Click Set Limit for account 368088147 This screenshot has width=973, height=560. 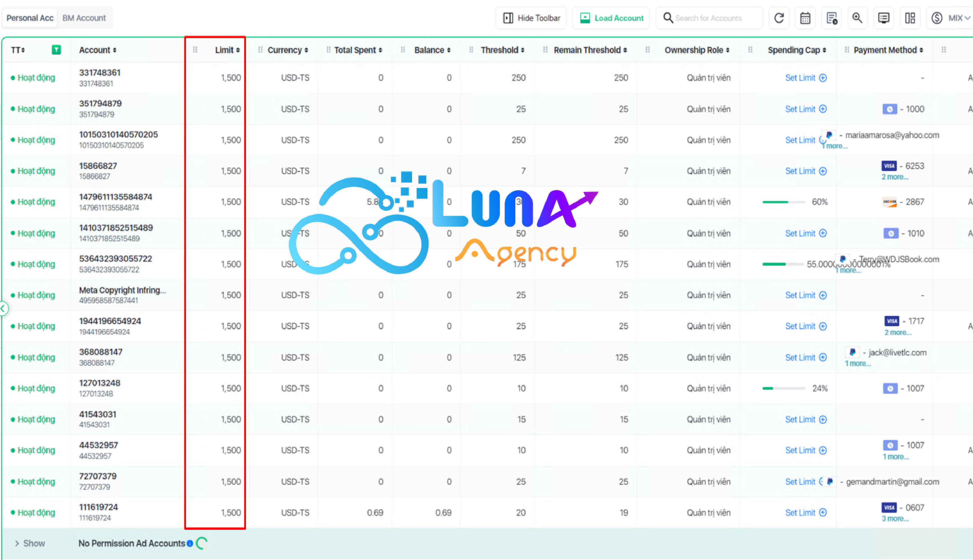(800, 357)
